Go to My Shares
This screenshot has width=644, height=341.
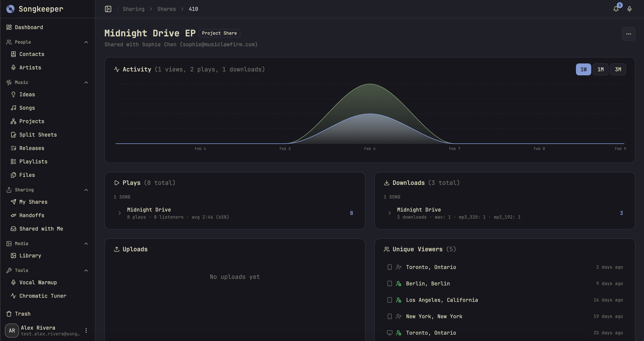point(33,202)
